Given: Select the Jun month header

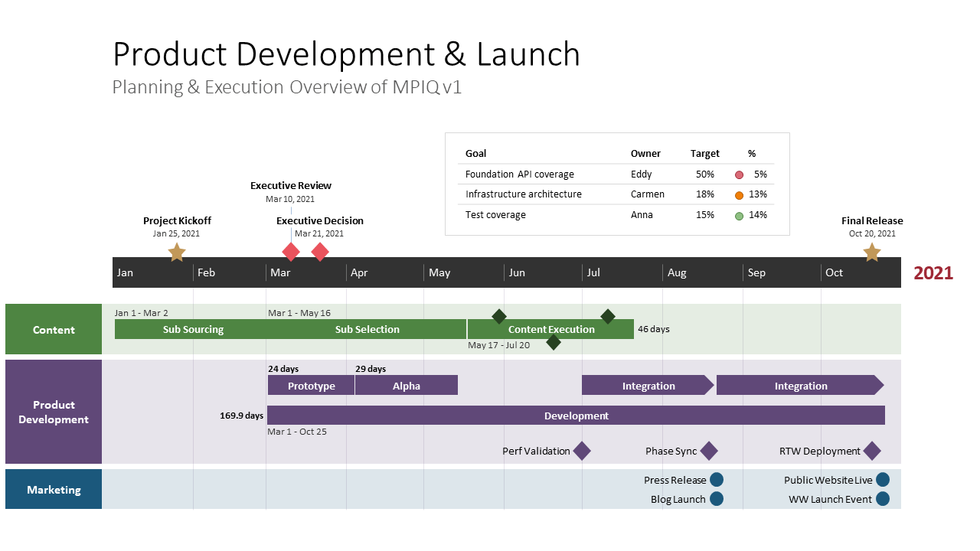Looking at the screenshot, I should (x=518, y=272).
